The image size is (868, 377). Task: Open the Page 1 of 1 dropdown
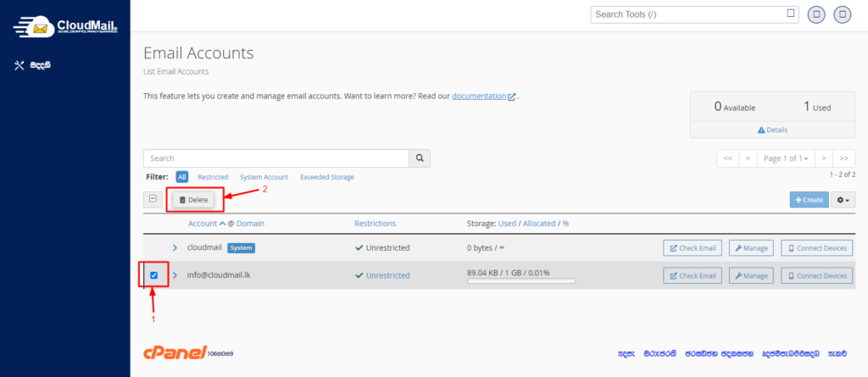coord(787,158)
